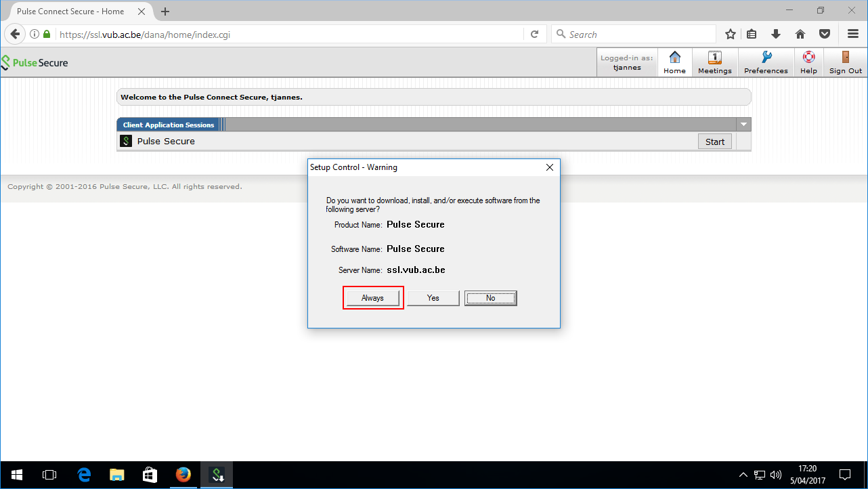Click server name ssl.vub.ac.be text
This screenshot has height=489, width=868.
[x=416, y=270]
